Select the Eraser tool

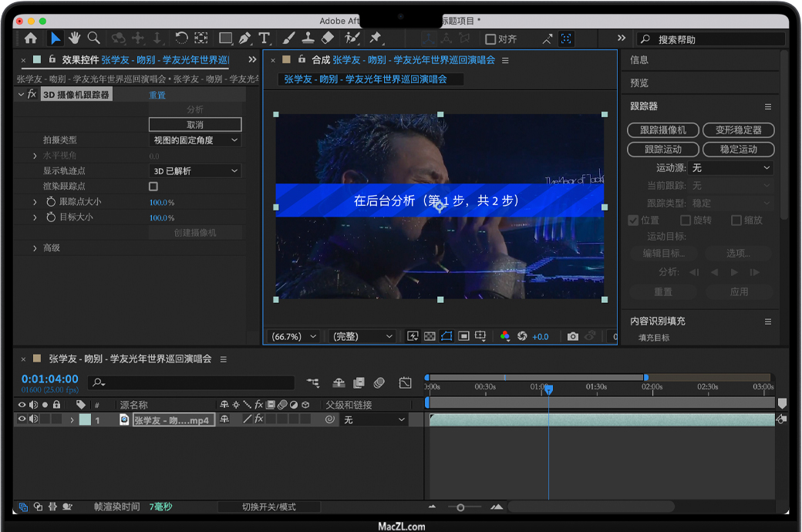pos(327,38)
